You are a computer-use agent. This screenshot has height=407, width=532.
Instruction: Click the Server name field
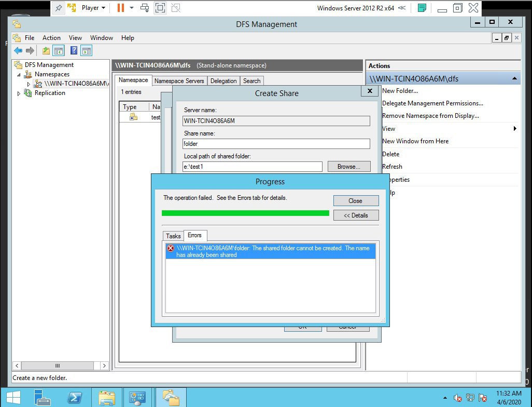(x=276, y=121)
